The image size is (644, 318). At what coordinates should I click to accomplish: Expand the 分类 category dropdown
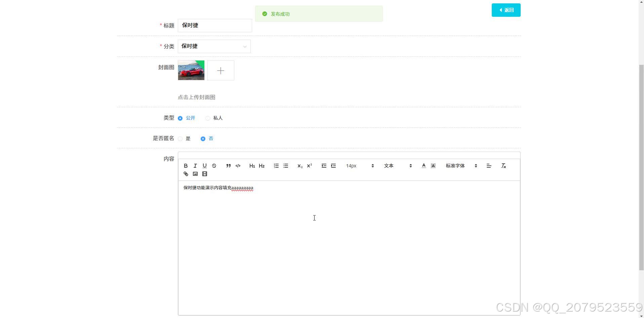point(214,46)
